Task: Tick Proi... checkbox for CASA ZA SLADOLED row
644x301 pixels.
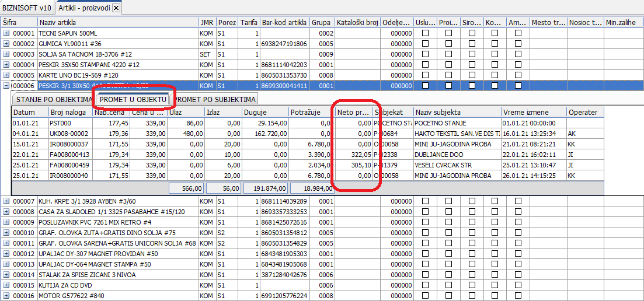Action: 448,212
